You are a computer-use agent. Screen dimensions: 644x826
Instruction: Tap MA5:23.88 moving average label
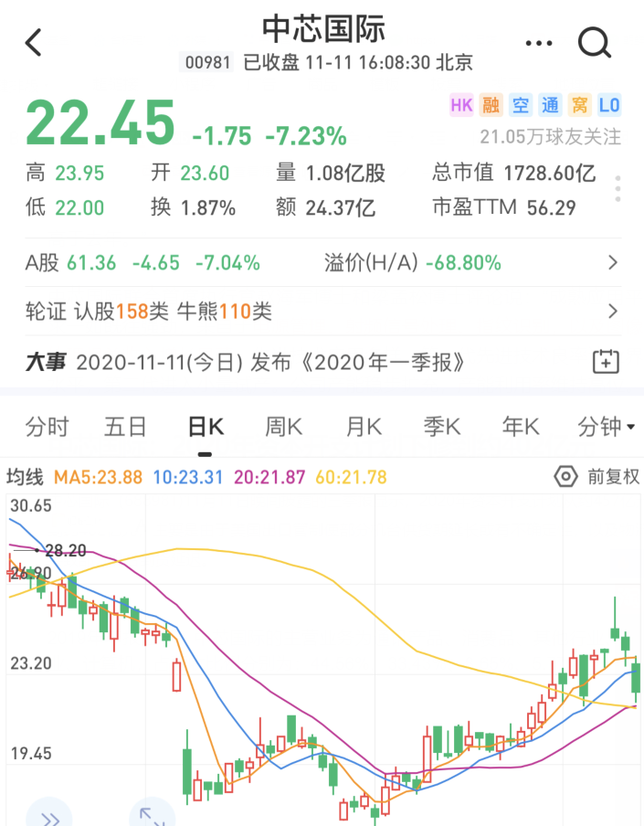(98, 477)
